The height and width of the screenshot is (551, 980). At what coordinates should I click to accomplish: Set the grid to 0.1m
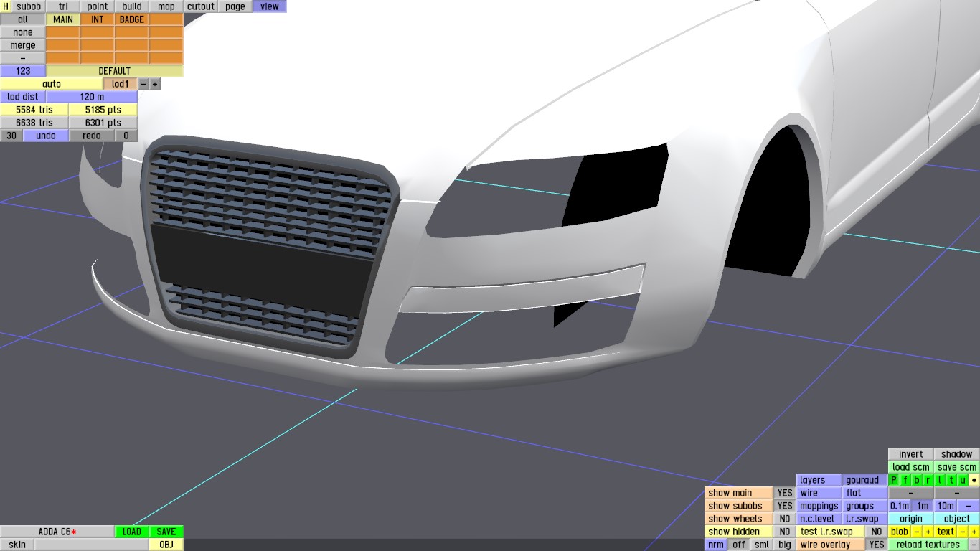pyautogui.click(x=900, y=506)
